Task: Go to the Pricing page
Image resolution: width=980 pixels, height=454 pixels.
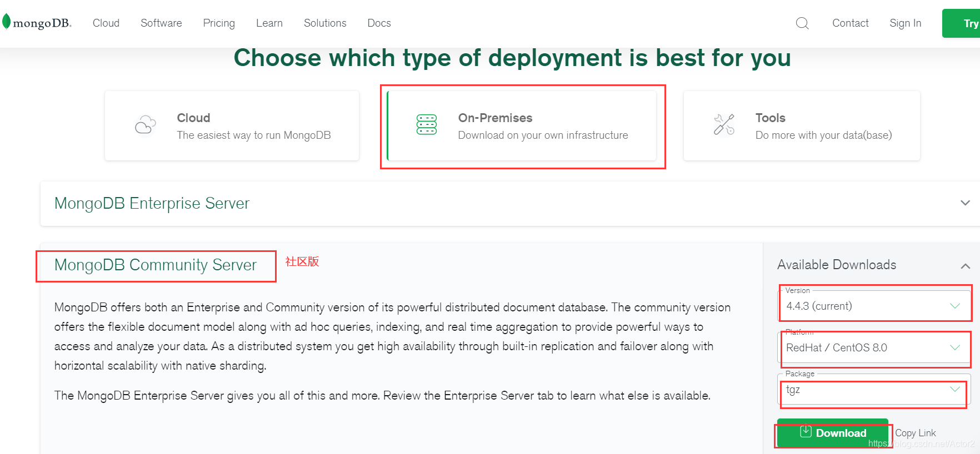Action: tap(219, 23)
